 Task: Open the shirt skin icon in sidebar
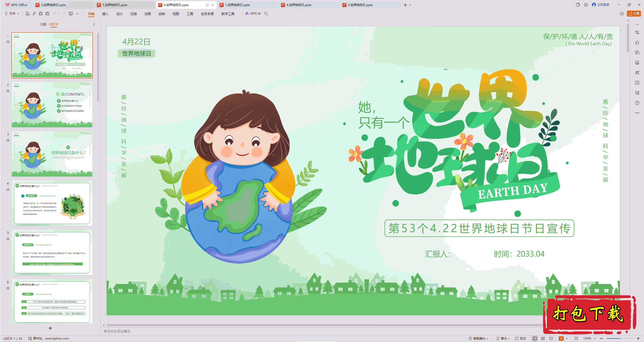point(637,93)
